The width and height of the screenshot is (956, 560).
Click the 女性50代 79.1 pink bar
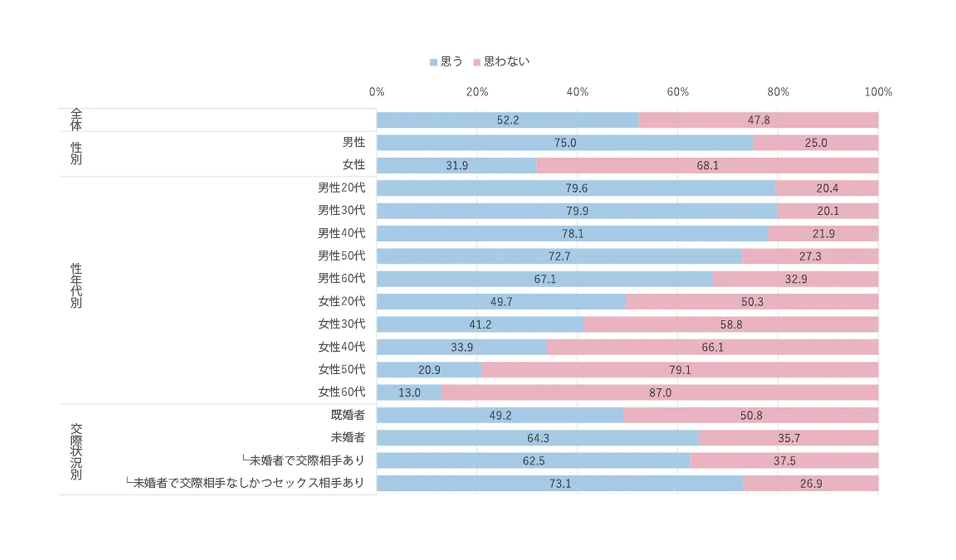point(679,370)
